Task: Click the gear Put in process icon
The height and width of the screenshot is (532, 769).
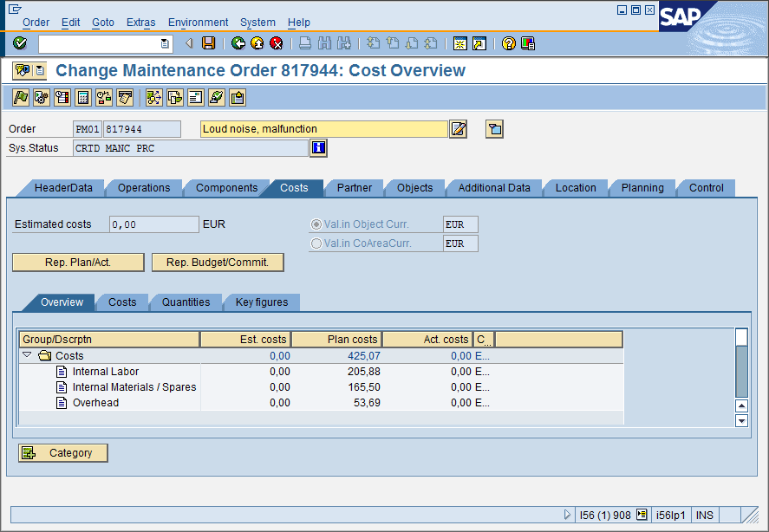Action: pyautogui.click(x=42, y=98)
